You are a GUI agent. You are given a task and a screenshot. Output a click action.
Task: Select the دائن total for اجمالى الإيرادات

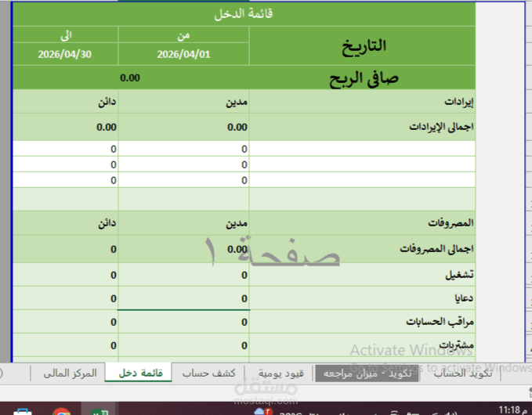(x=66, y=127)
